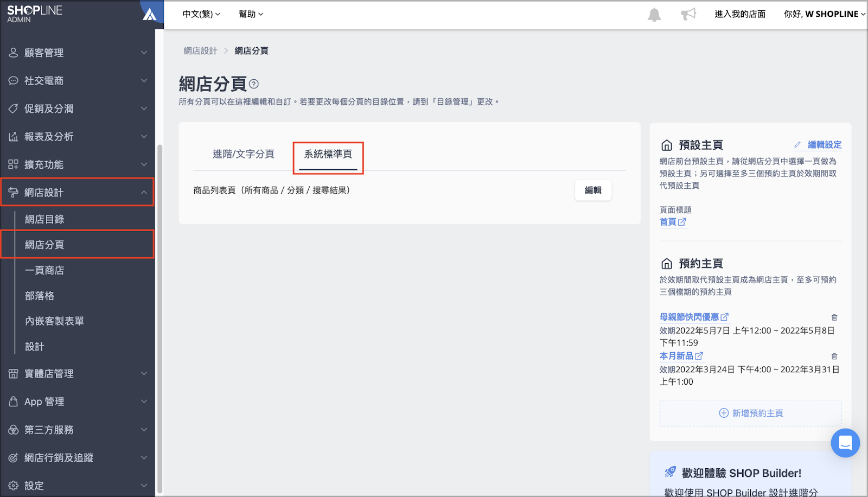Click 新增預約主頁 to add scheduled homepage
Screen dimensions: 868x497
[x=751, y=413]
